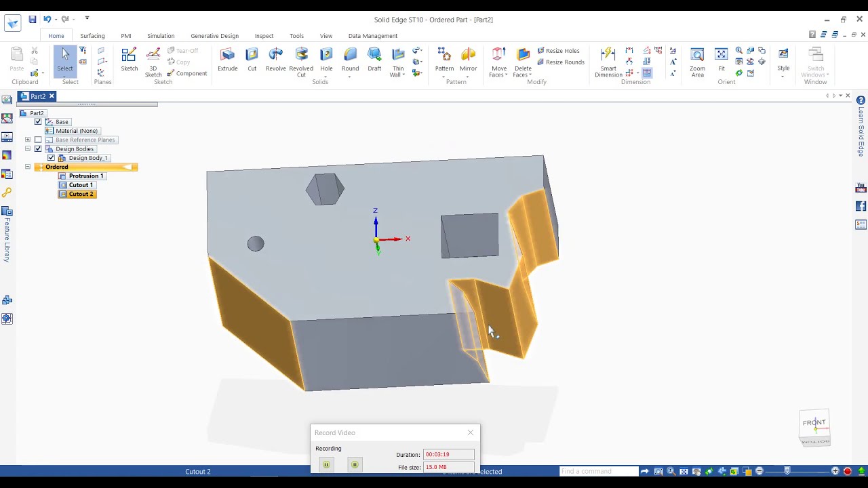This screenshot has width=868, height=488.
Task: Click zoom out minus on status bar
Action: click(759, 471)
